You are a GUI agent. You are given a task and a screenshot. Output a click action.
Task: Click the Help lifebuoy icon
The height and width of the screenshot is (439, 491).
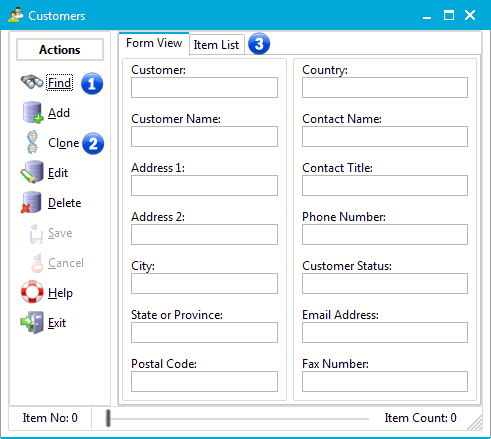pyautogui.click(x=32, y=292)
